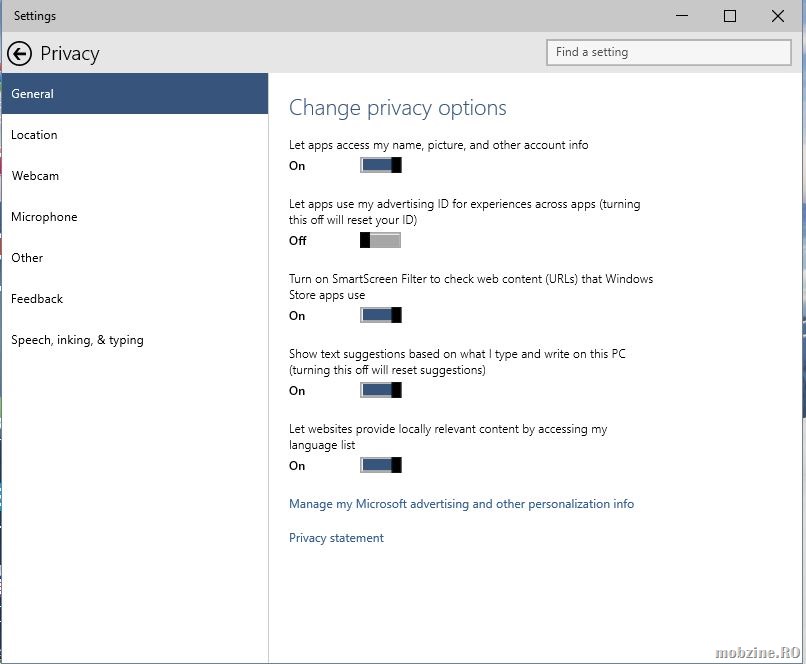This screenshot has width=806, height=664.
Task: Close the Settings window
Action: (778, 16)
